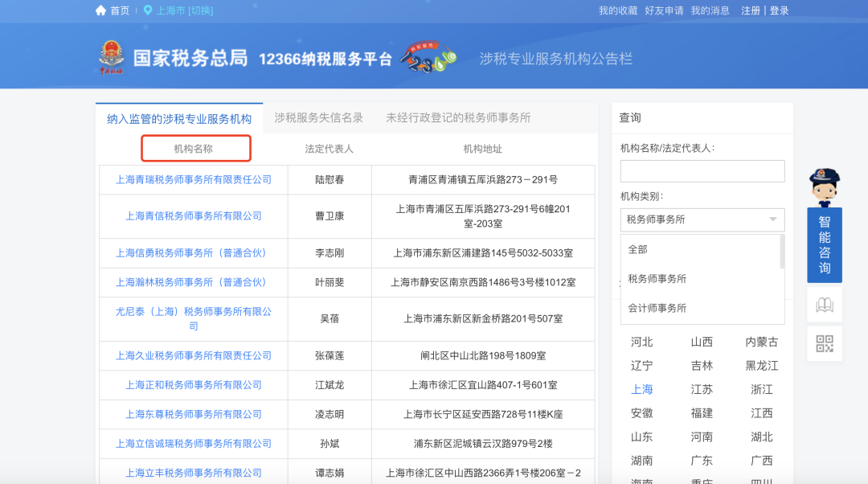The image size is (868, 484).
Task: Select the 河北 province
Action: tap(641, 342)
